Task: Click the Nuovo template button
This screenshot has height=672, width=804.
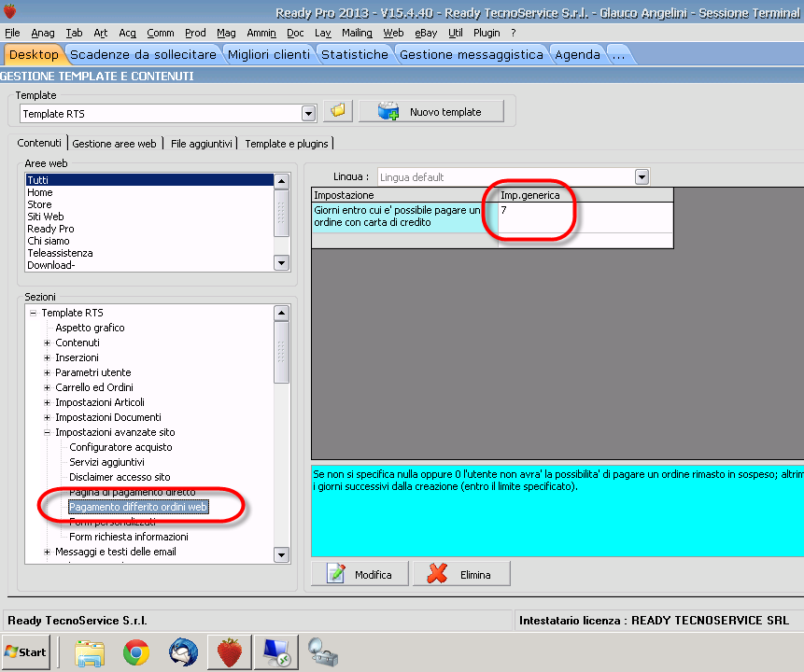Action: [431, 111]
